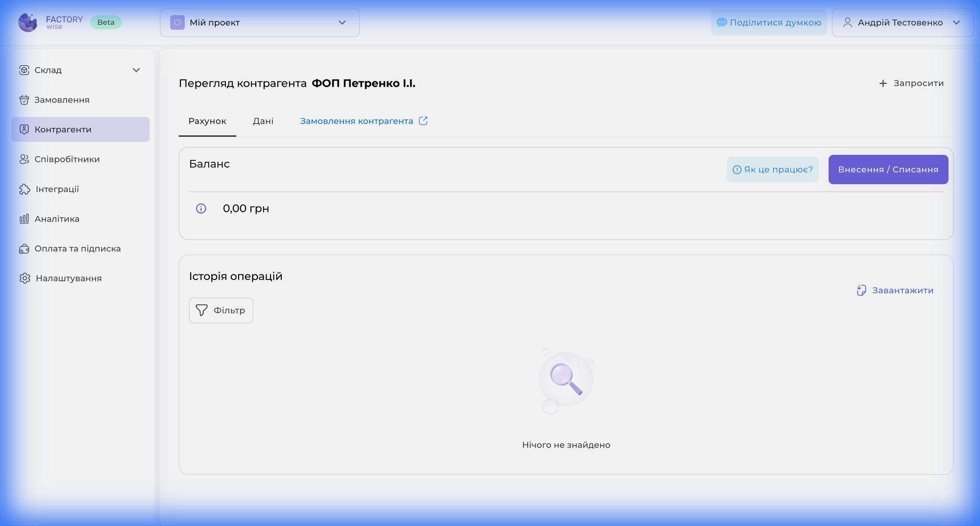
Task: Click the Factory Wise logo icon
Action: (28, 23)
